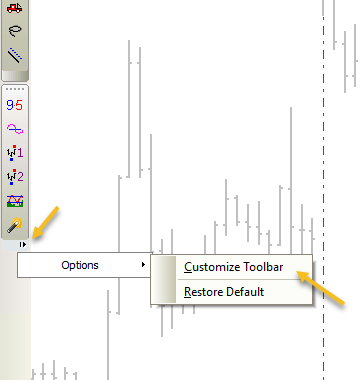Image resolution: width=360 pixels, height=380 pixels.
Task: Click the icon gutter left of Customize Toolbar
Action: click(164, 280)
